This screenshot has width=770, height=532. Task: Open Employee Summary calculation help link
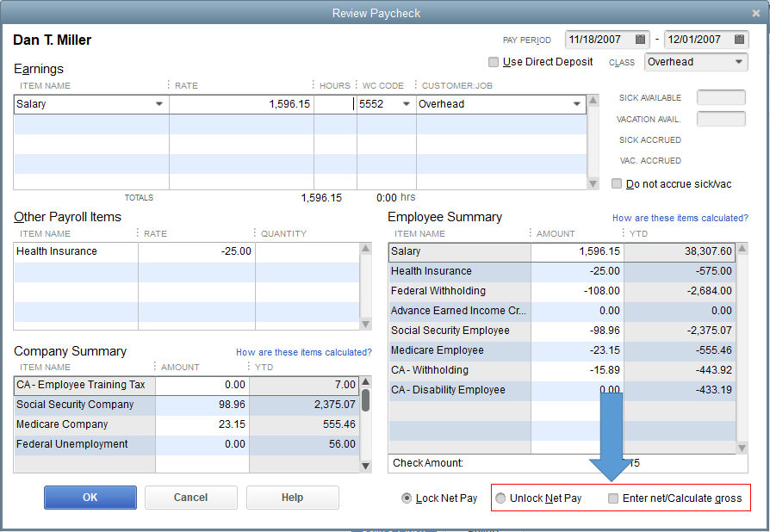(680, 219)
